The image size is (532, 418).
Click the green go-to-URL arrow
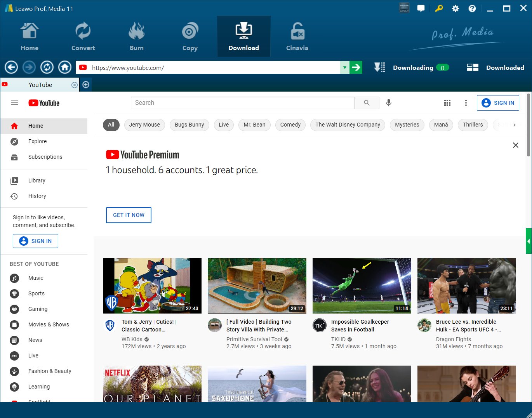[x=356, y=68]
